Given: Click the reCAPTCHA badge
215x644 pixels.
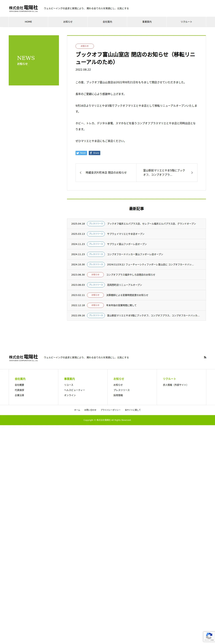Looking at the screenshot, I should 209,636.
